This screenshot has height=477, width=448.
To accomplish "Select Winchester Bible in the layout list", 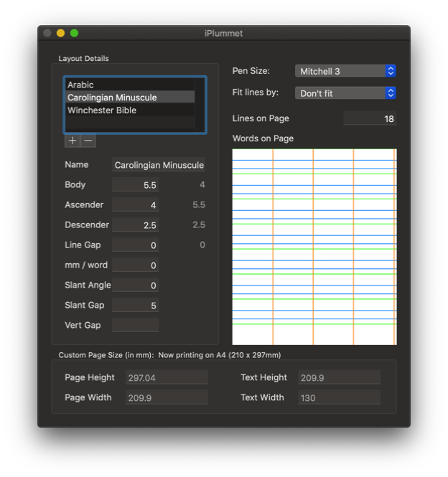I will coord(130,110).
